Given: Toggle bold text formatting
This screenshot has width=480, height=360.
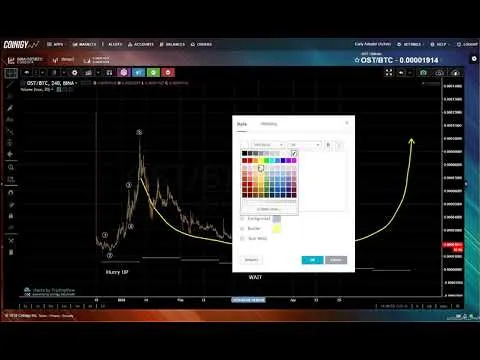Looking at the screenshot, I should point(328,145).
